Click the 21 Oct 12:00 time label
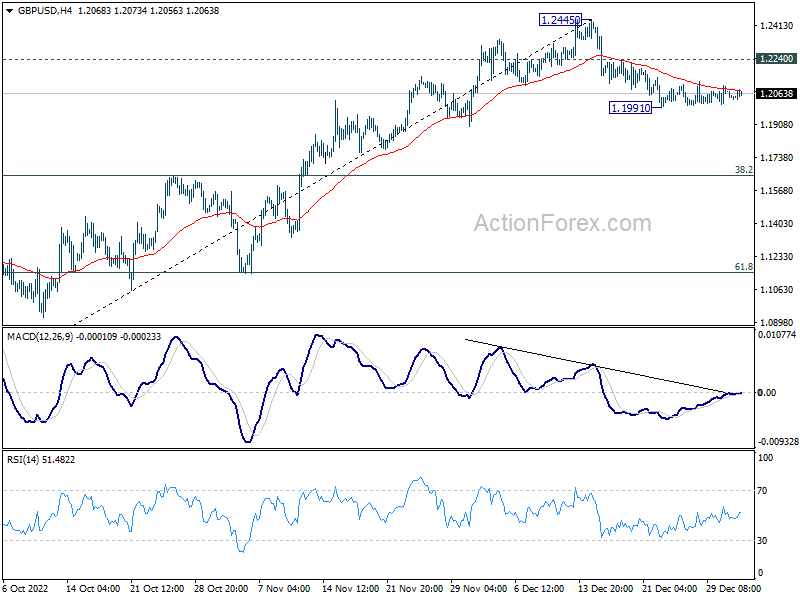The width and height of the screenshot is (800, 600). [157, 588]
